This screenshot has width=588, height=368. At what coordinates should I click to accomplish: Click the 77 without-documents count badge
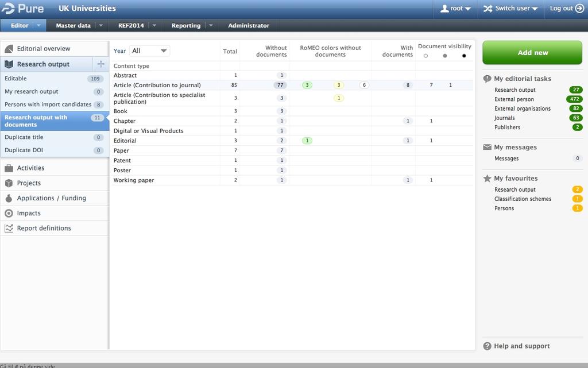pyautogui.click(x=280, y=85)
